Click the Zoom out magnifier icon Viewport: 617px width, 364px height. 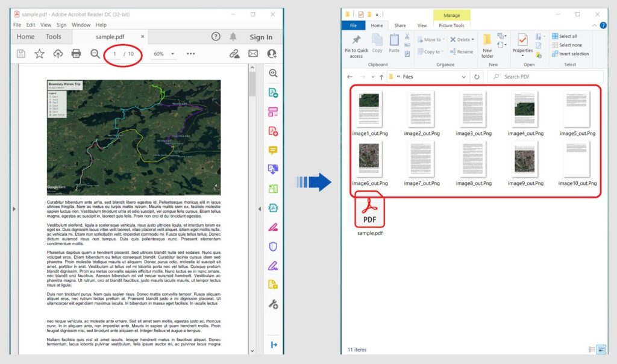coord(95,54)
